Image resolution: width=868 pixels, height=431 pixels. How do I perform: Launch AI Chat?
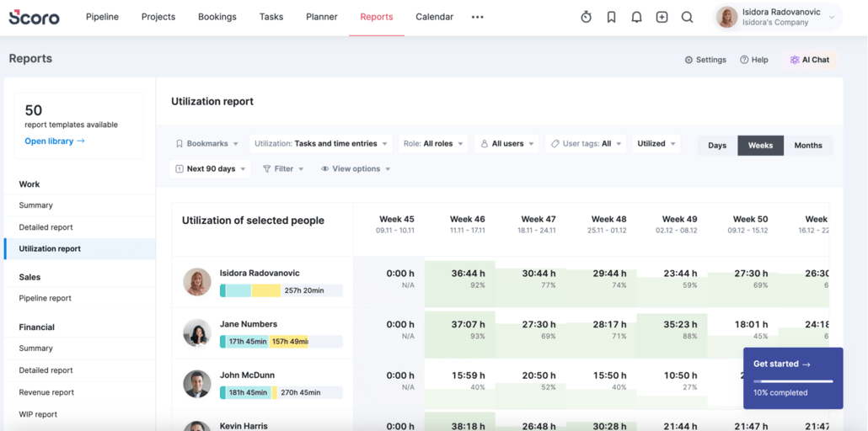[811, 60]
